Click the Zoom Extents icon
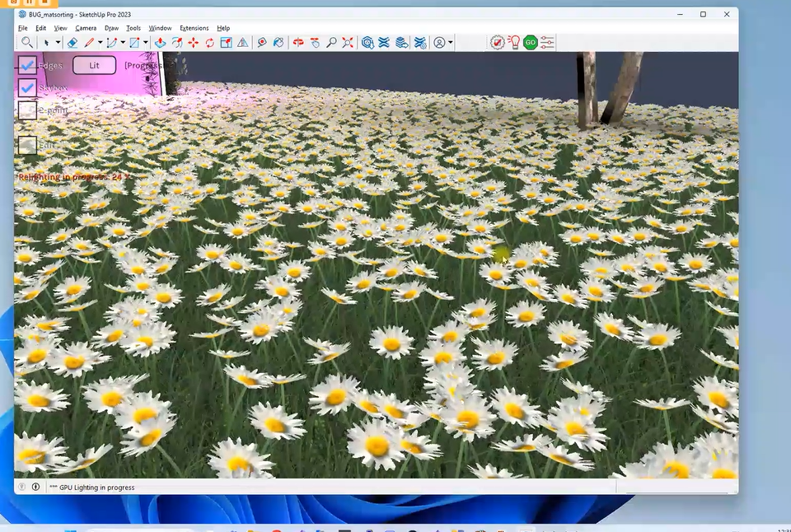 pos(348,42)
